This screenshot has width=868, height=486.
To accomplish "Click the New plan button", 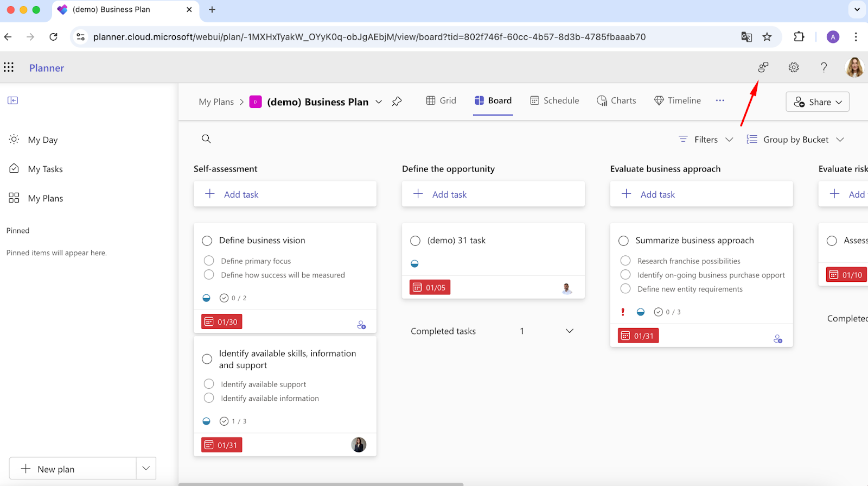I will pos(73,469).
